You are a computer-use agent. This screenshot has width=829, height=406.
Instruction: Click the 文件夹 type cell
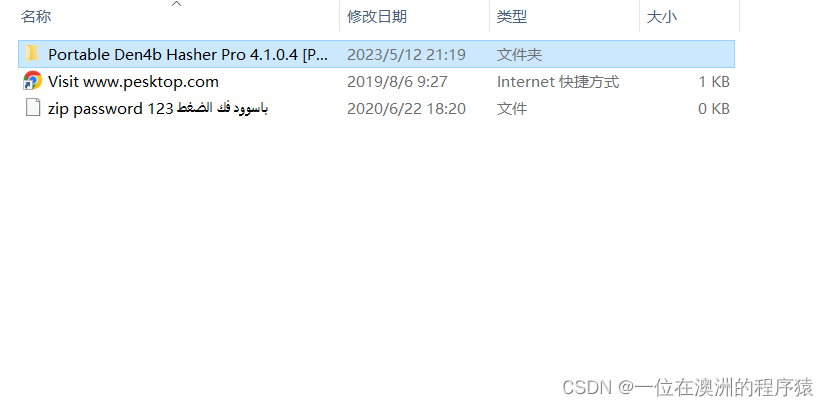point(519,54)
